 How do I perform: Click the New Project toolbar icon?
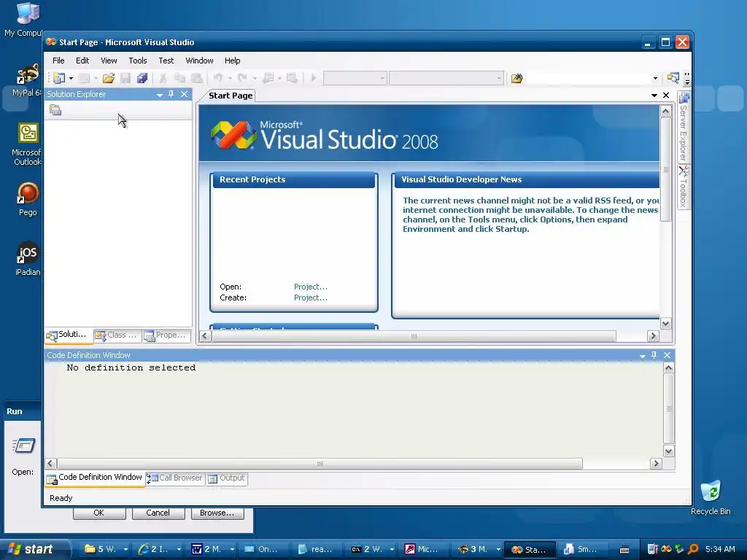click(x=59, y=77)
